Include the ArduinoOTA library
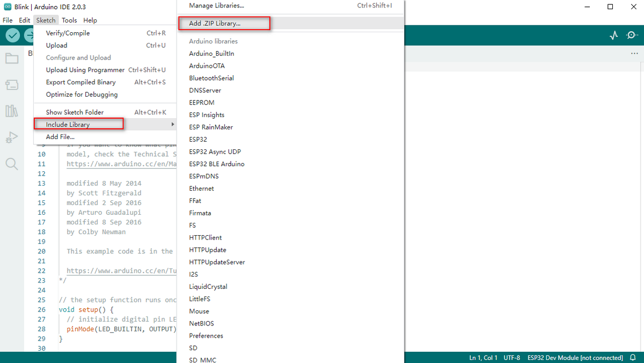This screenshot has width=644, height=363. click(x=290, y=66)
